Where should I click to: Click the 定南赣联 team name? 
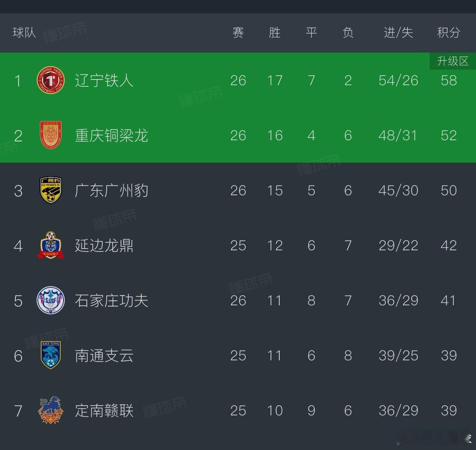pyautogui.click(x=104, y=410)
